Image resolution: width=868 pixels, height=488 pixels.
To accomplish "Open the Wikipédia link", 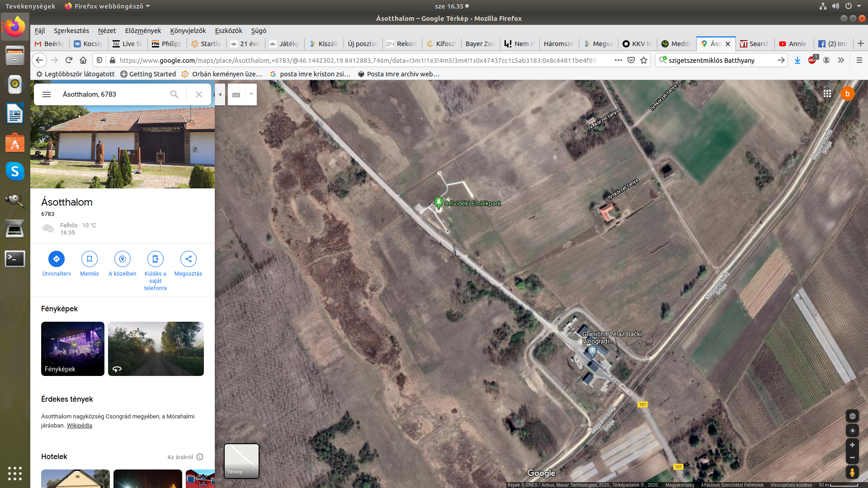I will point(80,426).
